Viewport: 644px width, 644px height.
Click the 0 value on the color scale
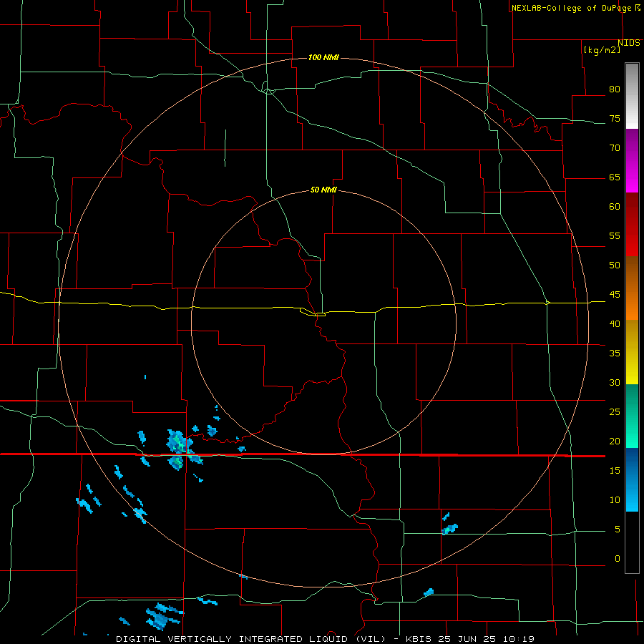[x=618, y=559]
